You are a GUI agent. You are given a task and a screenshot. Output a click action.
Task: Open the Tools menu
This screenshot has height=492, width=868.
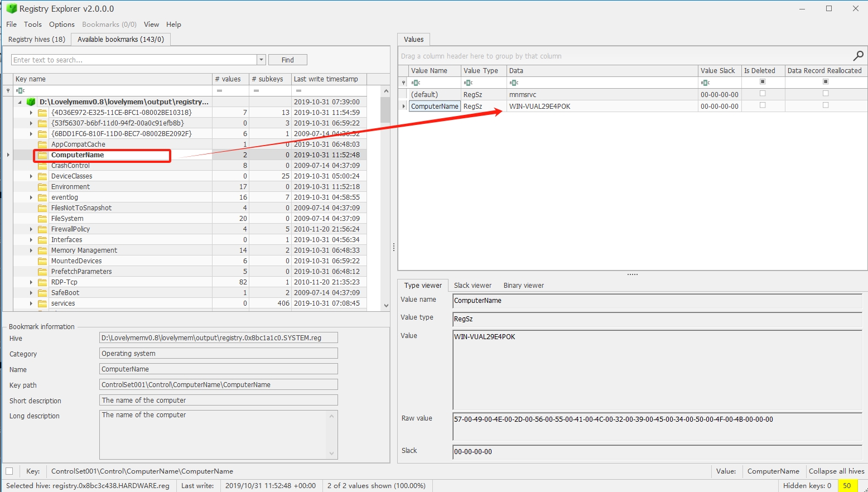click(33, 25)
